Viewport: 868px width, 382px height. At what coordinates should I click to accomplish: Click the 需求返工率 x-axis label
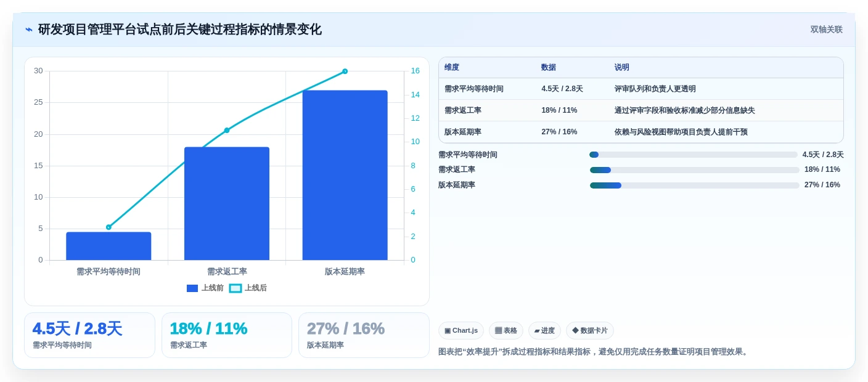click(227, 272)
